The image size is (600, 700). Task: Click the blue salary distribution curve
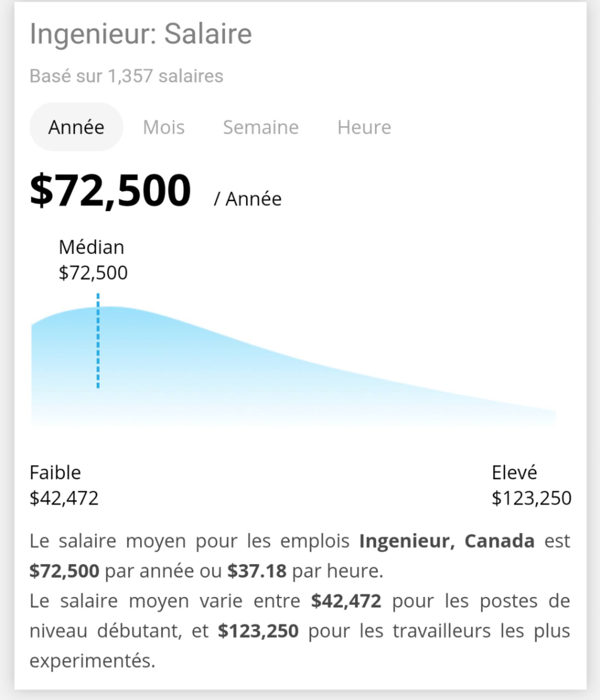coord(294,366)
